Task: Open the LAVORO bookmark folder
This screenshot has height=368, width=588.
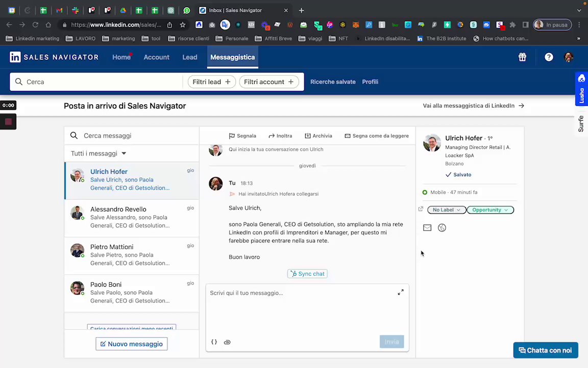Action: (x=81, y=38)
